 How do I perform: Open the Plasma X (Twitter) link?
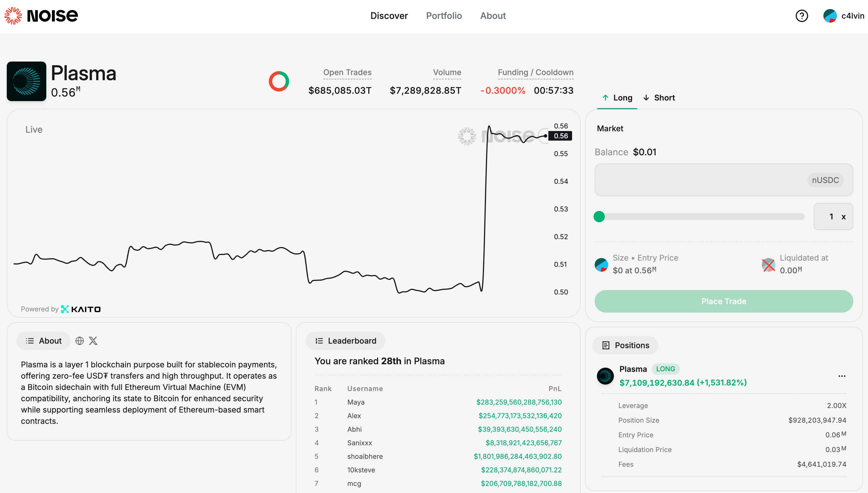[93, 341]
